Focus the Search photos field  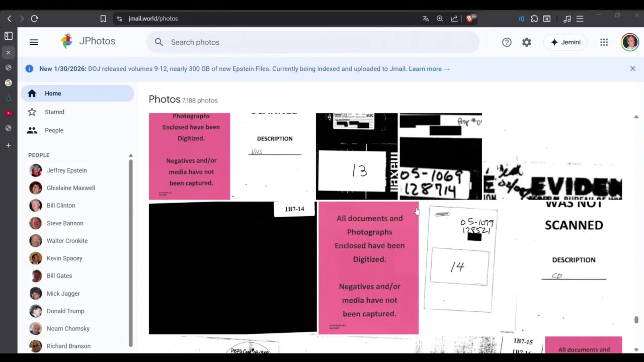pos(313,42)
